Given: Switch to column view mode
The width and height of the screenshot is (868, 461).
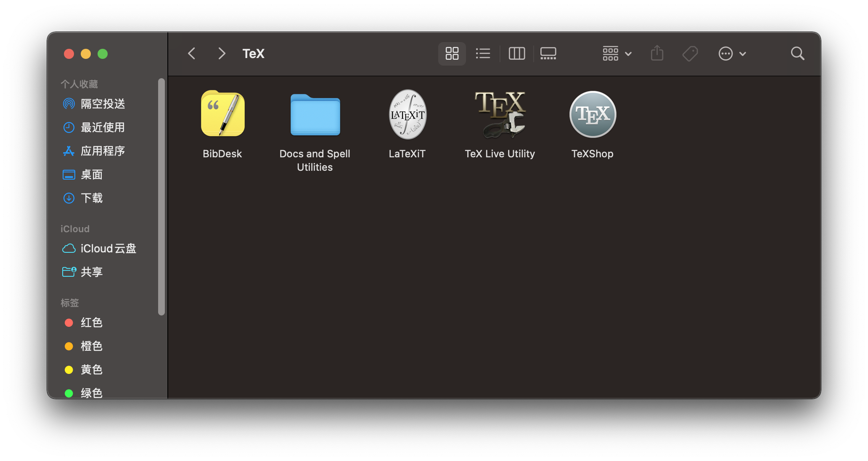Looking at the screenshot, I should click(x=516, y=53).
